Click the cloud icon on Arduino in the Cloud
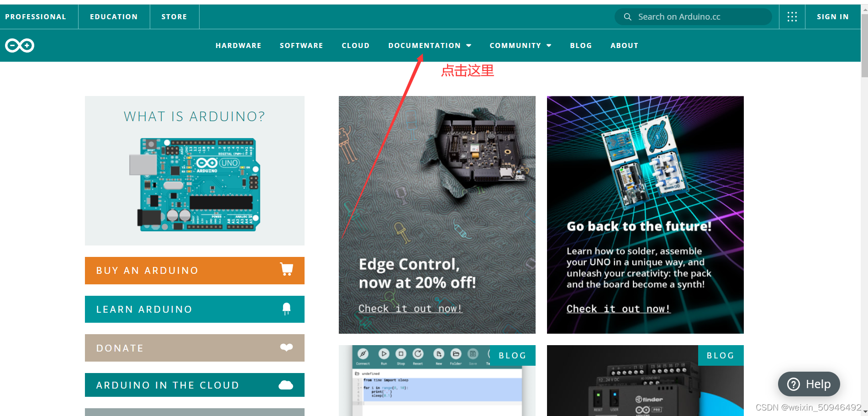868x416 pixels. pos(286,385)
